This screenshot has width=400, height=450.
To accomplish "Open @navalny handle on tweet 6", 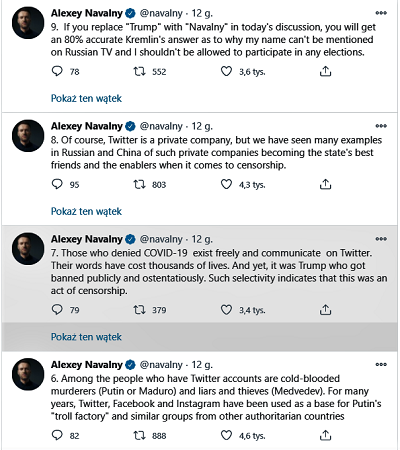I will click(x=161, y=365).
